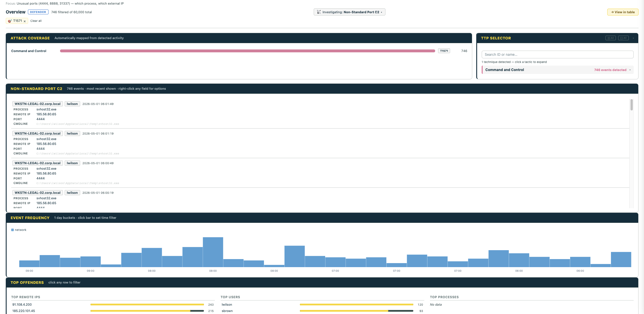The height and width of the screenshot is (314, 644).
Task: Click the sbrown count bar
Action: (x=356, y=311)
